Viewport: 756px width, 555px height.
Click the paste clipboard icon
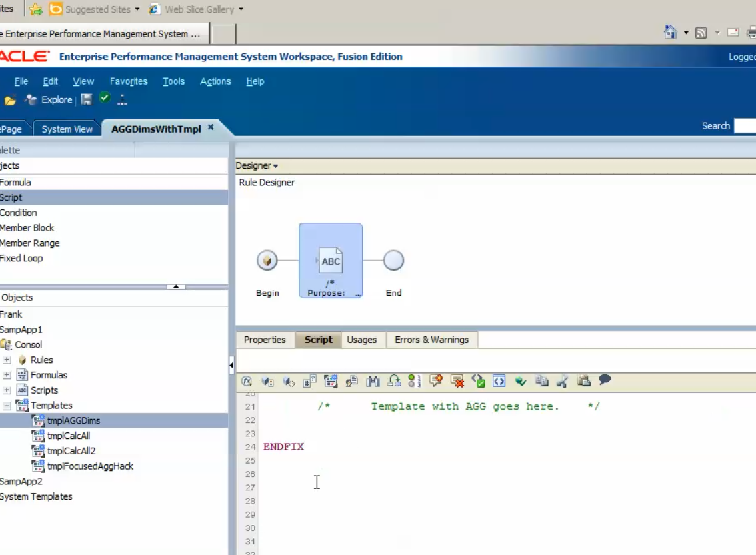point(583,380)
